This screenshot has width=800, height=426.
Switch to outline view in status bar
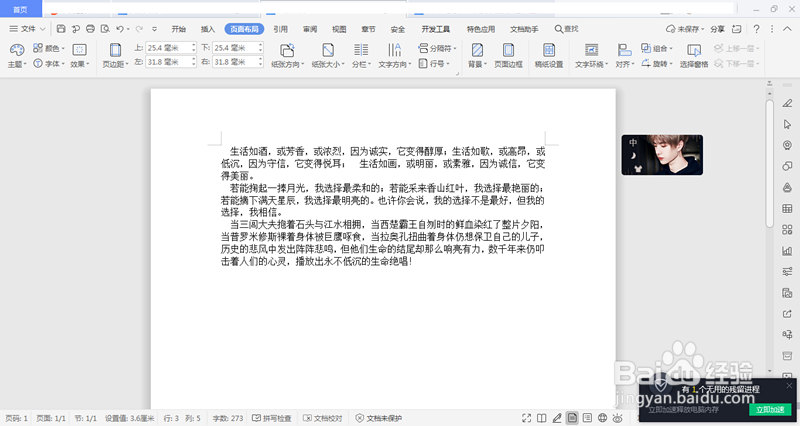[587, 418]
